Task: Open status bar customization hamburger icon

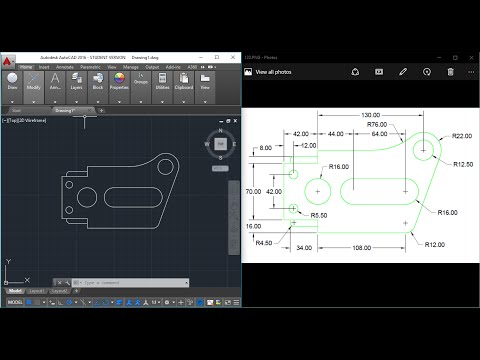Action: [x=236, y=302]
